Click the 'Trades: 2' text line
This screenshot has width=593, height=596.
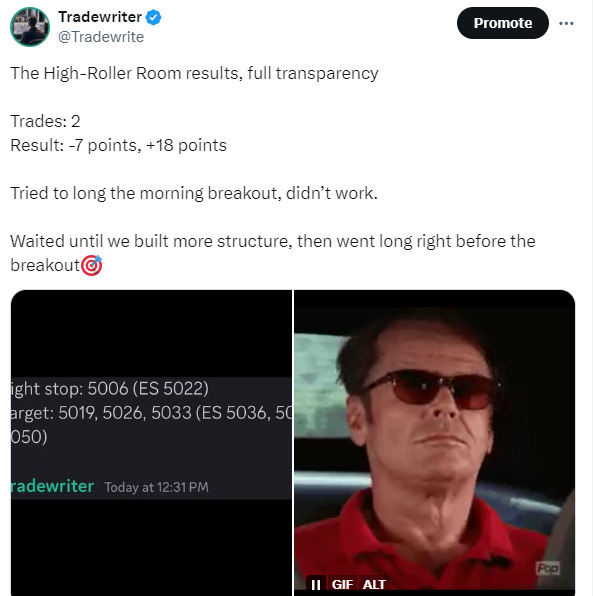[45, 121]
